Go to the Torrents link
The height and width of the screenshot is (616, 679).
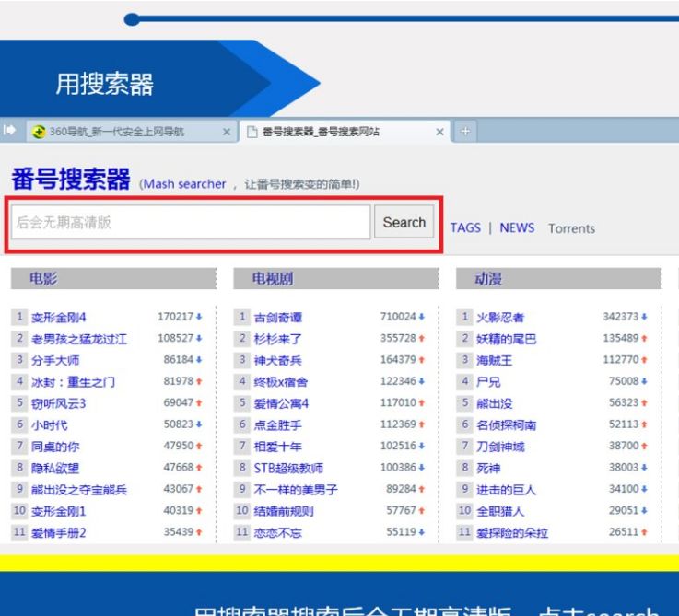click(571, 228)
